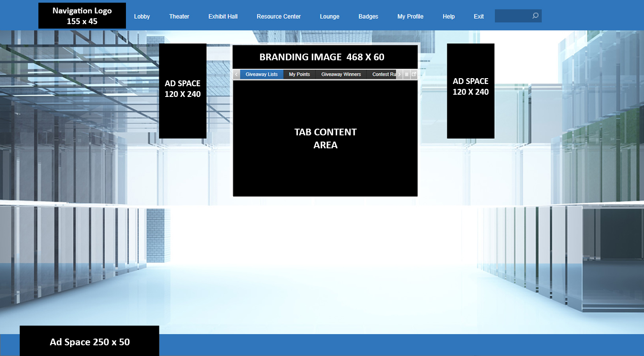Open the partially visible Contest Rules tab
644x356 pixels.
point(382,75)
